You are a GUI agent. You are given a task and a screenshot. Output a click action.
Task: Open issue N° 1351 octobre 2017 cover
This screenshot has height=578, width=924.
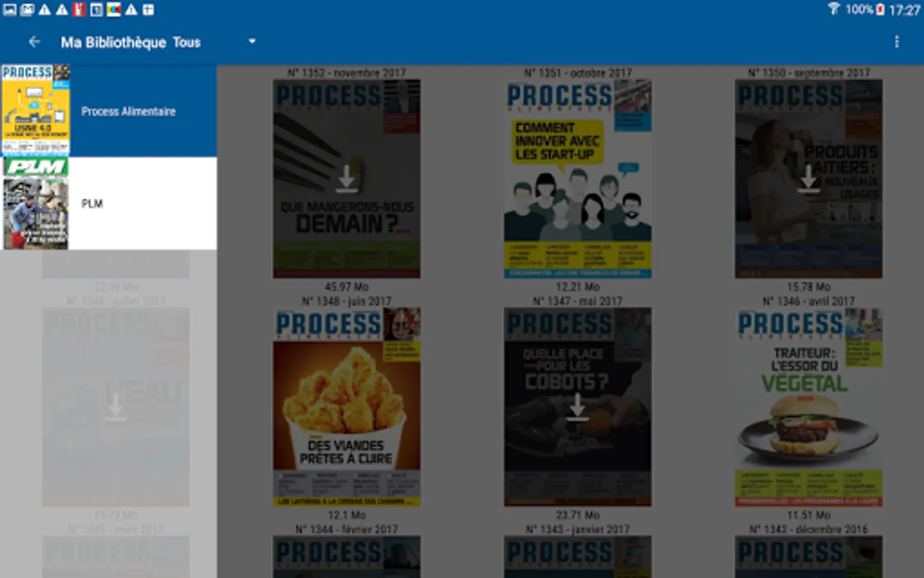coord(577,179)
